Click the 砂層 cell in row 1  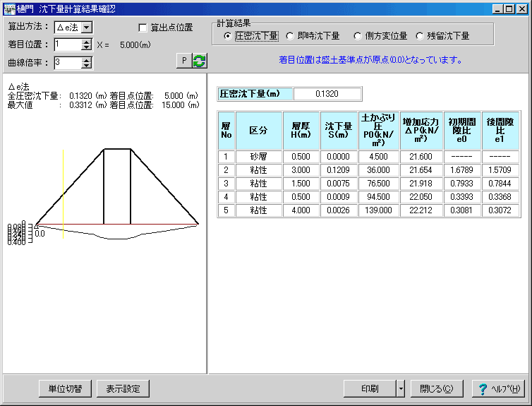(x=259, y=157)
